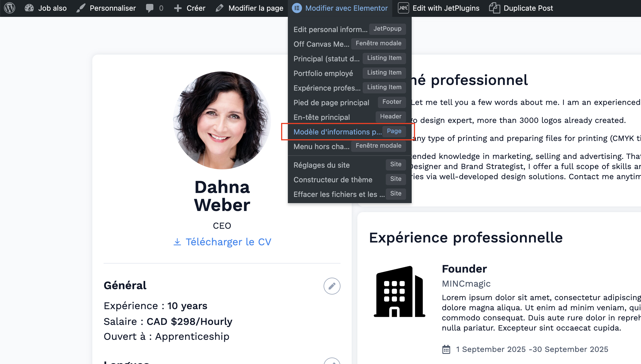Click the Duplicate Post icon
Image resolution: width=641 pixels, height=364 pixels.
tap(494, 8)
